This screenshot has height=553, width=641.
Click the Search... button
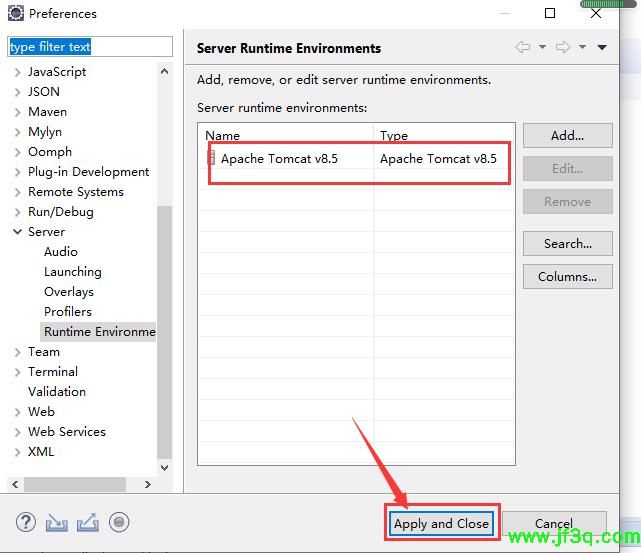tap(567, 243)
